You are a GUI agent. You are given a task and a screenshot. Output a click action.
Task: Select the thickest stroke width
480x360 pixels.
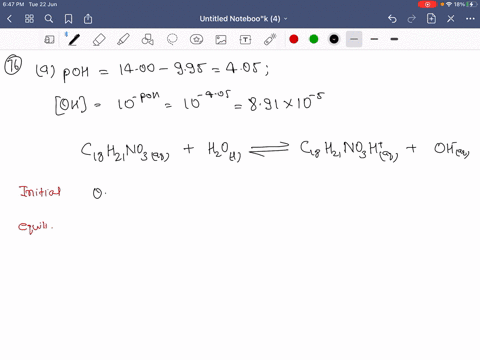pos(394,39)
